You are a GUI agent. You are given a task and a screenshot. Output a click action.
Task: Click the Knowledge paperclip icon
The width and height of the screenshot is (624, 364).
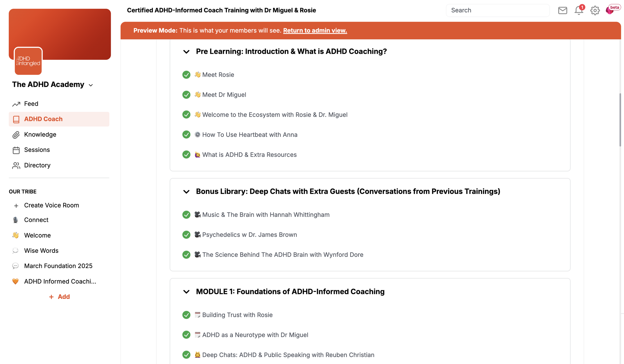point(16,135)
